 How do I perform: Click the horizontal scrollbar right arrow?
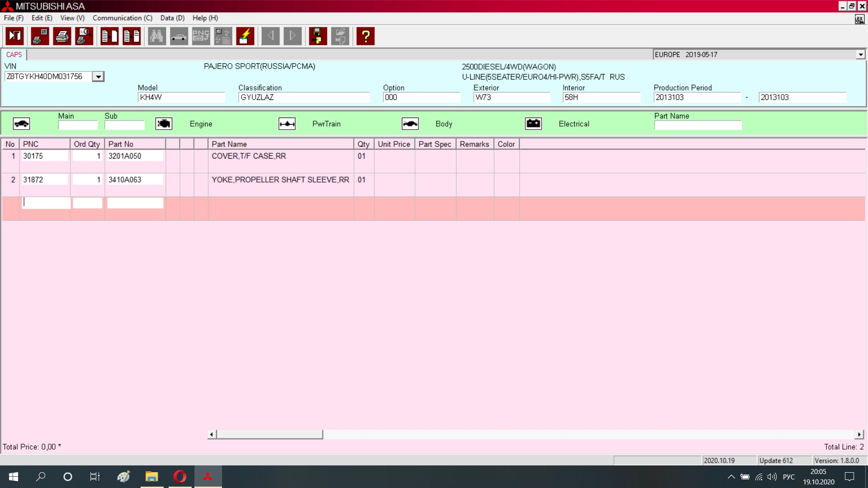(859, 434)
